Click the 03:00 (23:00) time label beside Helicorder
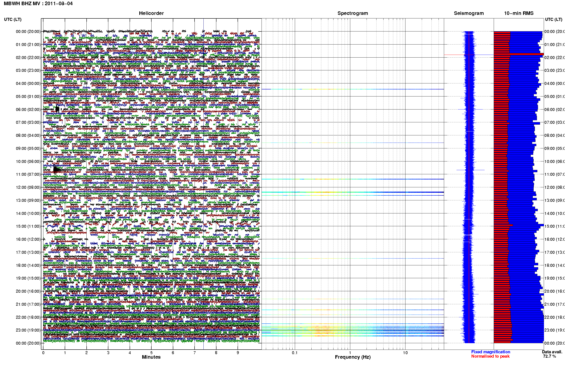Image resolution: width=588 pixels, height=368 pixels. tap(28, 70)
